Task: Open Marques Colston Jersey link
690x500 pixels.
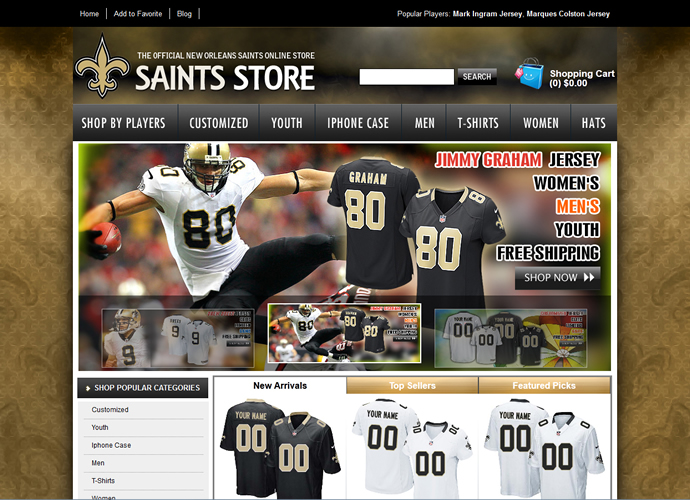Action: tap(568, 14)
